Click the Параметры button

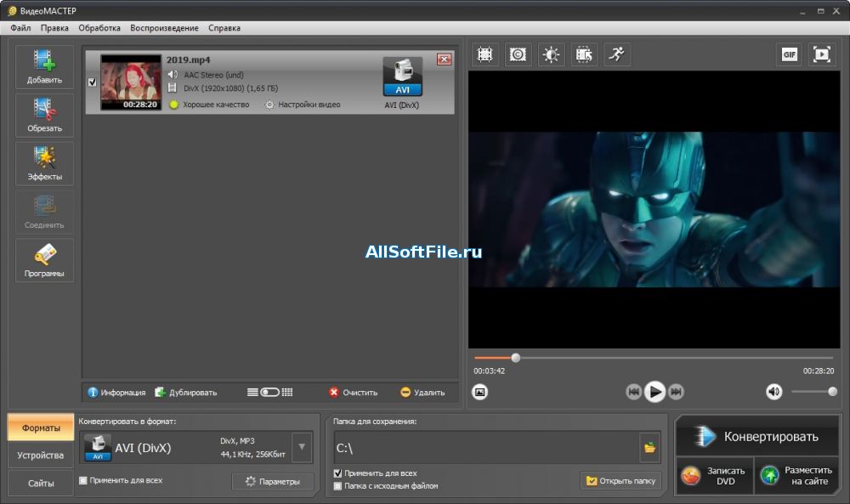(273, 481)
